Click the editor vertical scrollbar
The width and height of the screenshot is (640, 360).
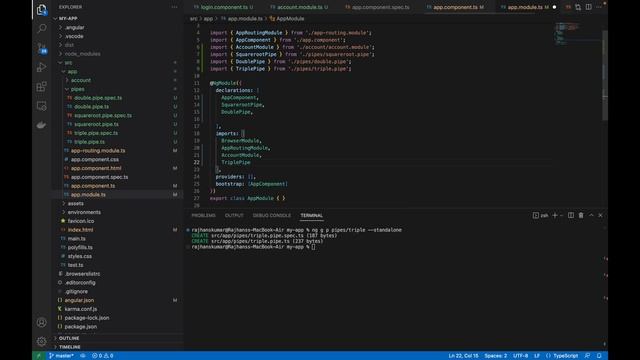[x=605, y=76]
